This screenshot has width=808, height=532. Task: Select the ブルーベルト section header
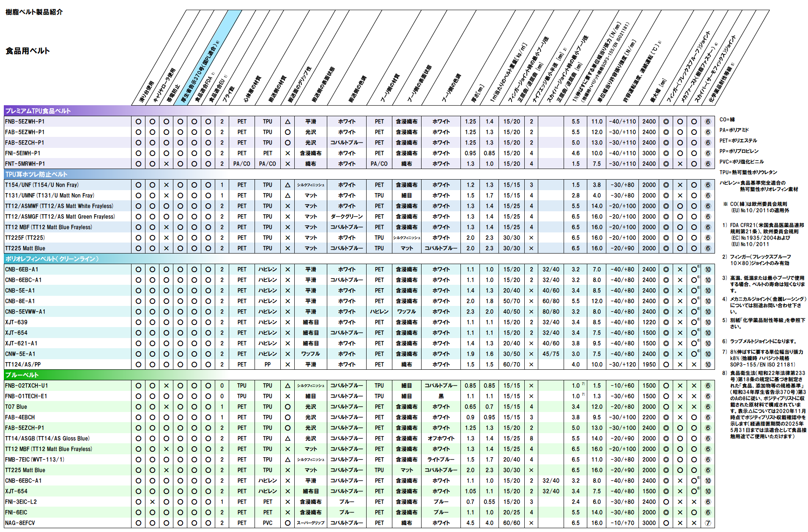[22, 375]
